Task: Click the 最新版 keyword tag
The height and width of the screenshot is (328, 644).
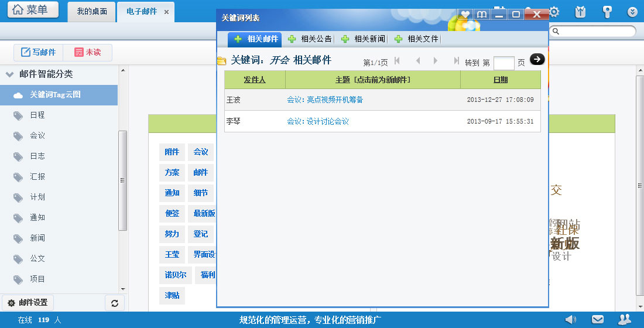Action: point(204,213)
